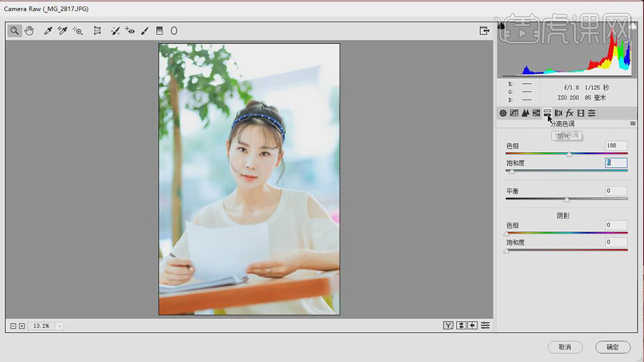Select the Spot Removal tool
Screen dimensions: 644x362
point(115,31)
